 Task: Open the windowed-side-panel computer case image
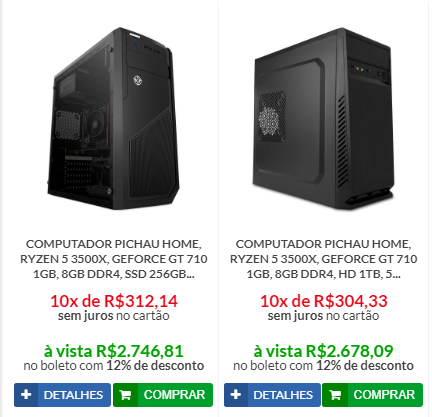(113, 119)
